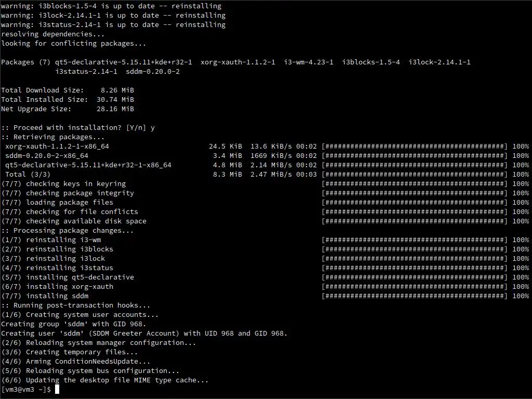Click 'sddm-0.20.0-2-x86_64' download row name

47,156
